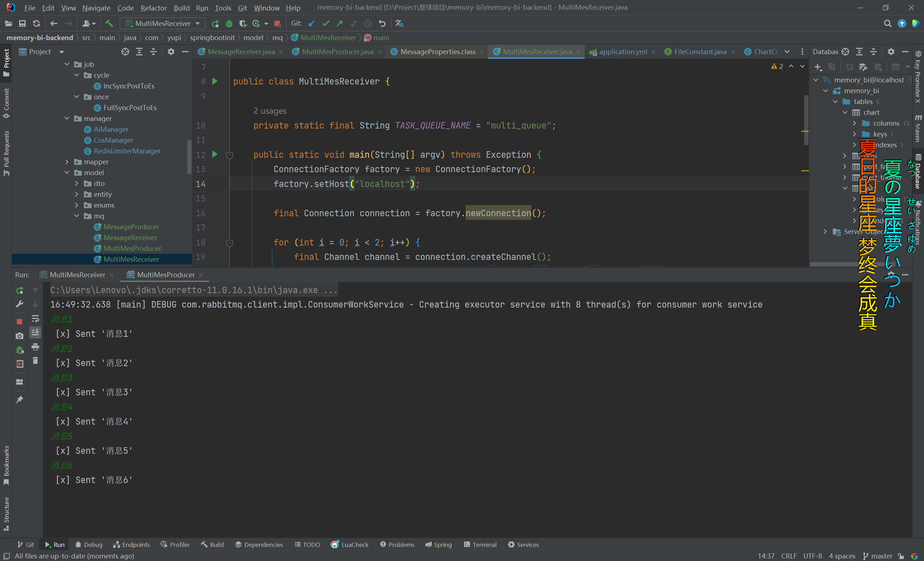Click the Git rollback icon
This screenshot has width=924, height=561.
382,23
